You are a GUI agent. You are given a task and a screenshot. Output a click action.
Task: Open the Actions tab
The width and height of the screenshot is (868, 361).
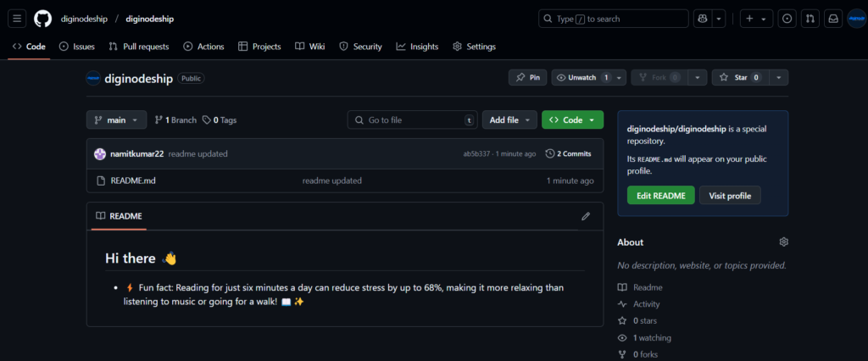pos(203,47)
